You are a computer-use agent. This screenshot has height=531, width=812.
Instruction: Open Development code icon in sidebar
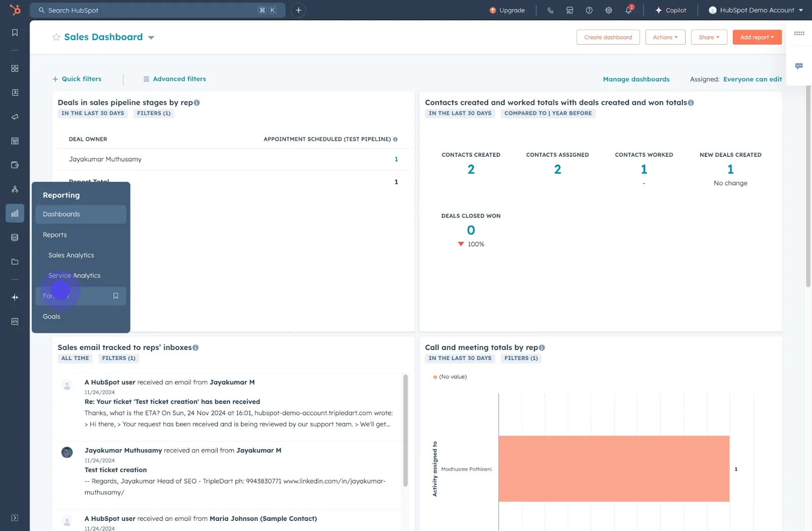[x=15, y=322]
